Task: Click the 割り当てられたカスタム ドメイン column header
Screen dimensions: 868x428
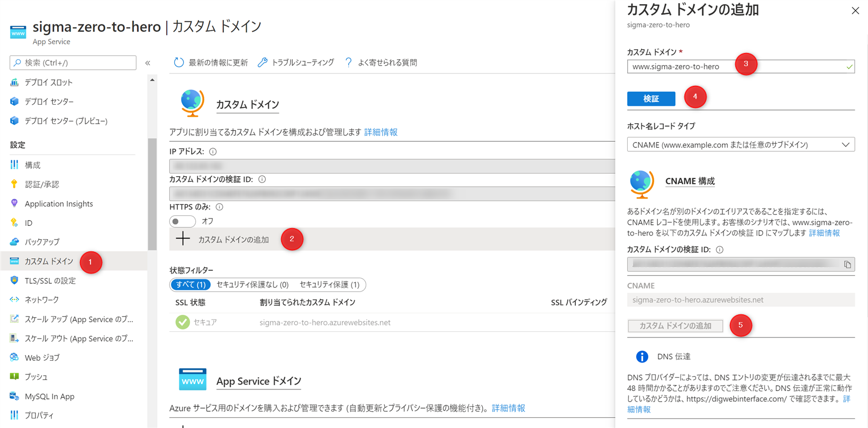Action: pyautogui.click(x=308, y=303)
